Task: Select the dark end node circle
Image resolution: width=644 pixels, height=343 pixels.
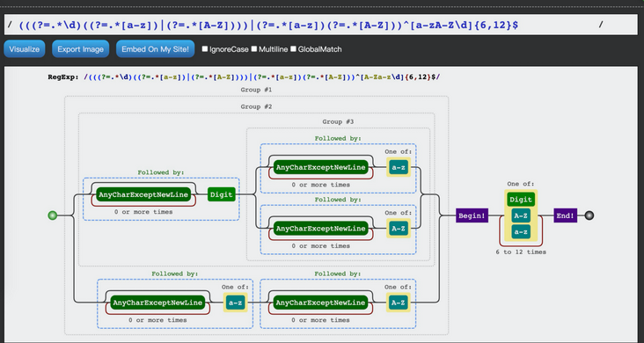Action: point(589,215)
